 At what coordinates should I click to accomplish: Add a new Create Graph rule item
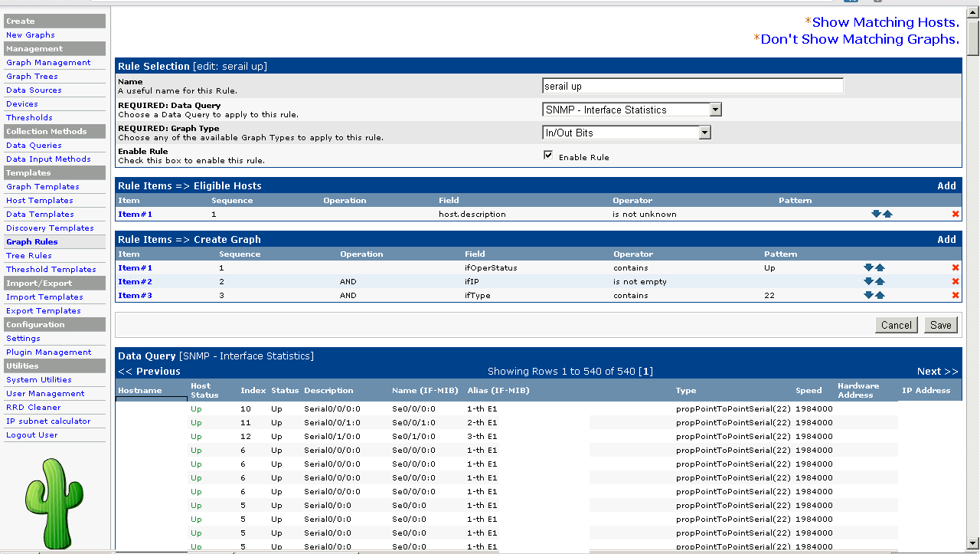tap(947, 239)
